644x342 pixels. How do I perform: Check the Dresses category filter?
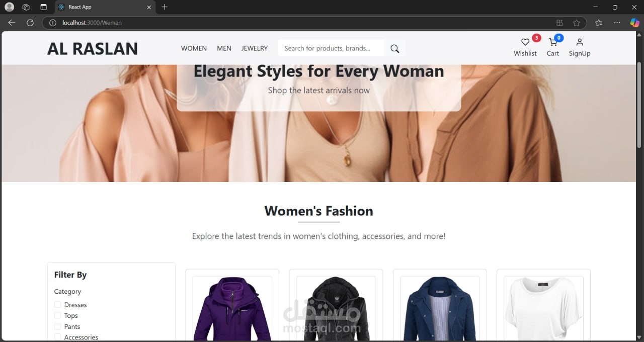[x=58, y=305]
